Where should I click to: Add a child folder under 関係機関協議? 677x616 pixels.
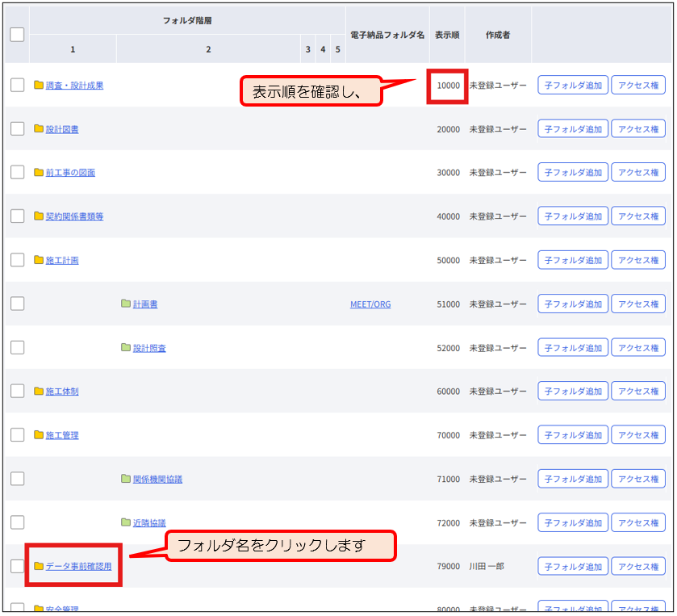click(x=573, y=479)
